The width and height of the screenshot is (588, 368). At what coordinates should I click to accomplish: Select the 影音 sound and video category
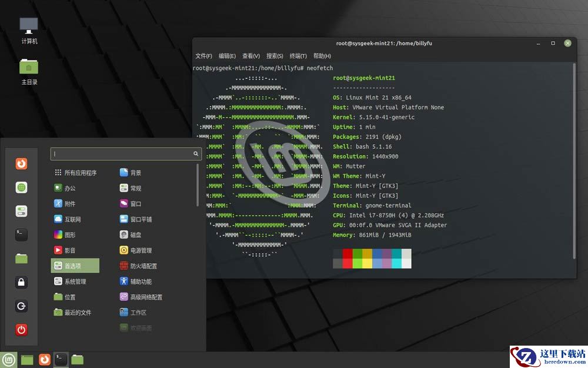(x=65, y=250)
